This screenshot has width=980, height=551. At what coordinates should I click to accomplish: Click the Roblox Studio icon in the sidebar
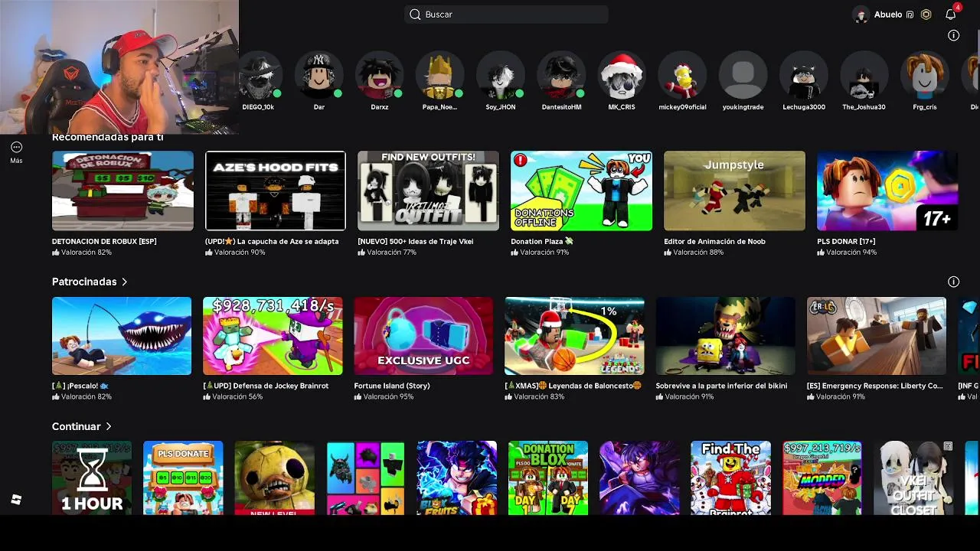tap(16, 500)
